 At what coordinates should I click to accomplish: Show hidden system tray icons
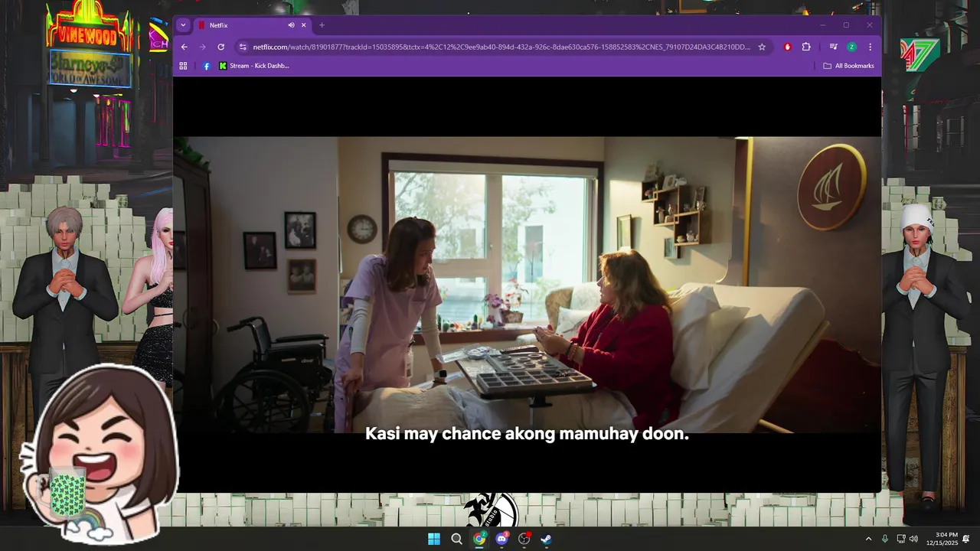point(868,539)
